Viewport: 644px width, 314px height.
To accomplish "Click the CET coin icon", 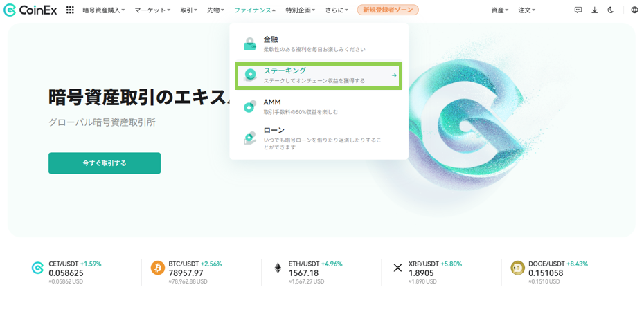I will pyautogui.click(x=37, y=268).
